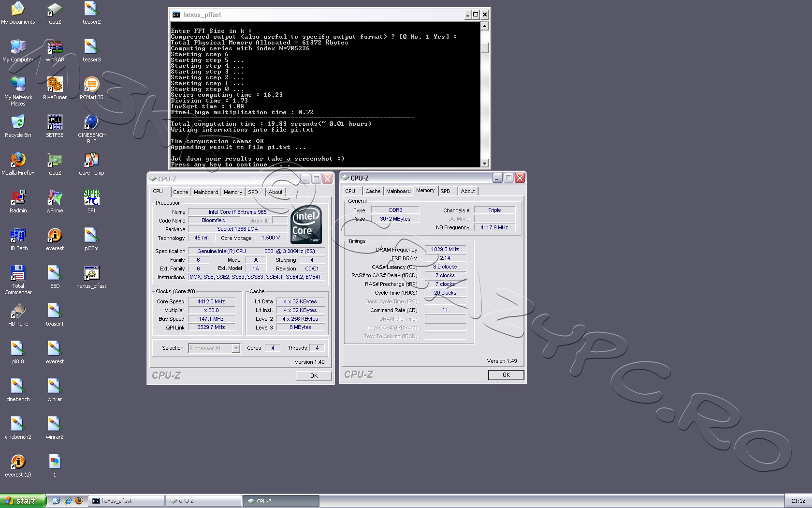
Task: Switch to Cache tab in left CPU-Z window
Action: coord(180,192)
